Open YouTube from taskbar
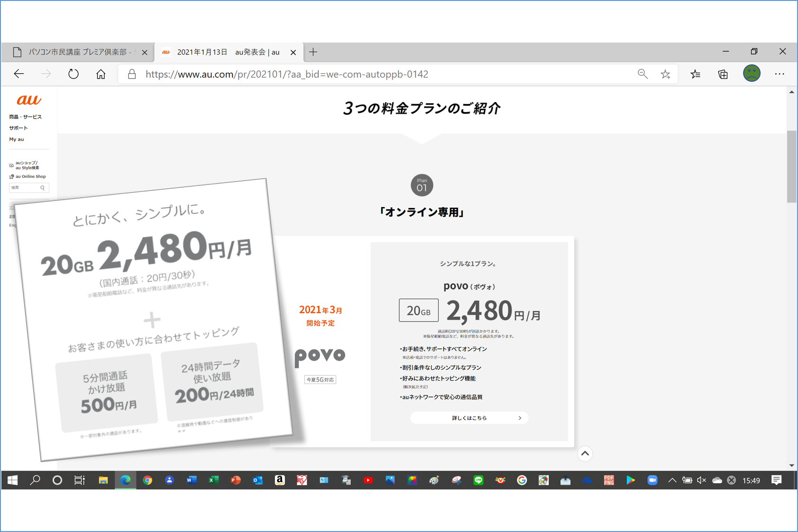Viewport: 798px width, 532px height. point(368,480)
